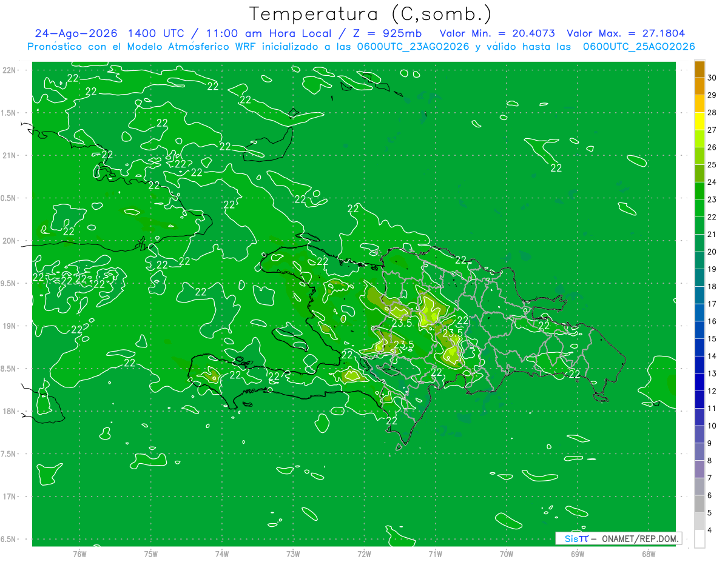Click the "19N" latitude axis label
The height and width of the screenshot is (562, 728).
click(10, 326)
